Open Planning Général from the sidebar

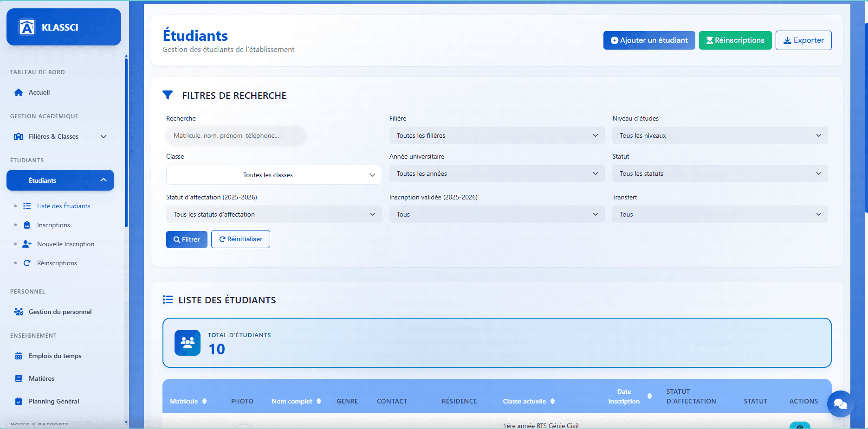54,401
